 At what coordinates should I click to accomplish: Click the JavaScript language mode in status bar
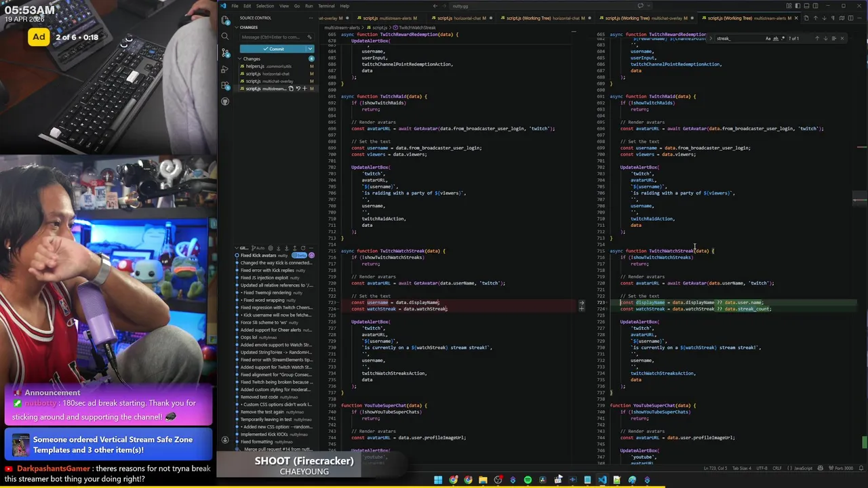[x=803, y=468]
